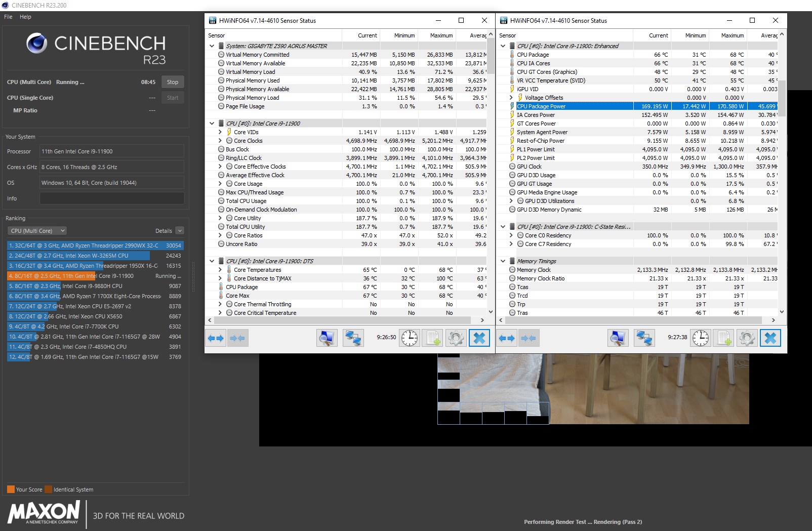Collapse the System: GIGABYTE Z590 AORUS MASTER group
The width and height of the screenshot is (812, 531).
point(212,46)
